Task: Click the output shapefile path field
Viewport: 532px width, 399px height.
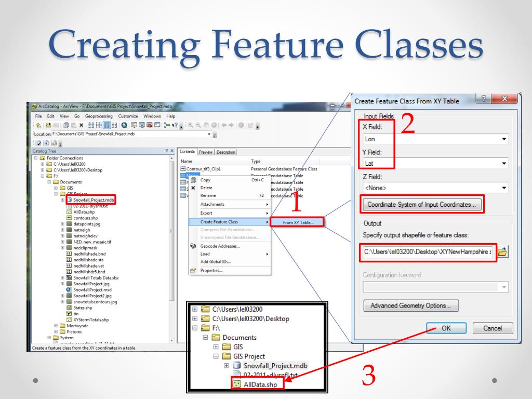Action: 429,252
